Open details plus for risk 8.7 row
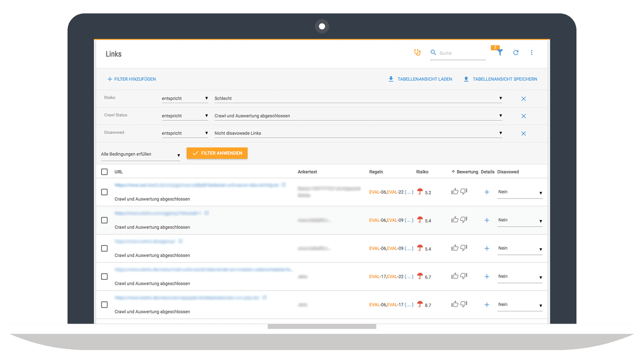This screenshot has height=363, width=644. [x=487, y=305]
